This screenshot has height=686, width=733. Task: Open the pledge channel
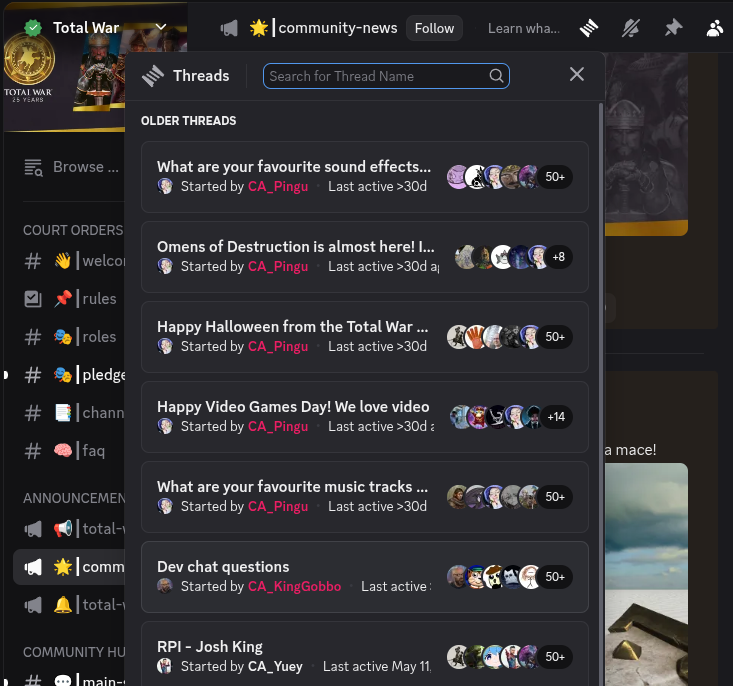click(x=69, y=375)
